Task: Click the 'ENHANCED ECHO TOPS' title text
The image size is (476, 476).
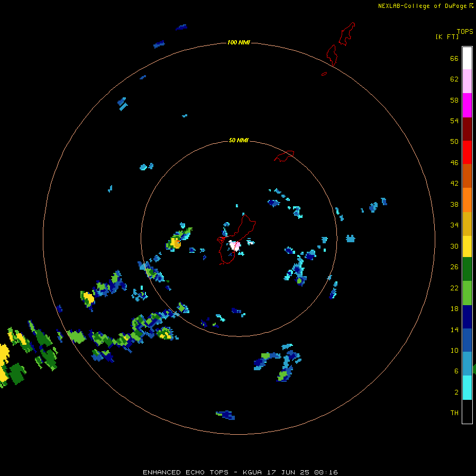Action: click(186, 472)
